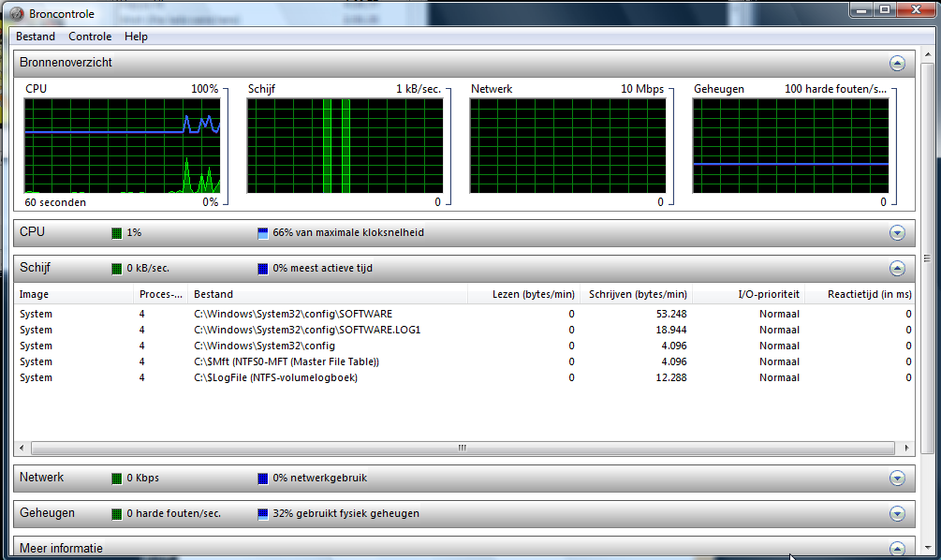Maximize the Broncontrole window
Screen dimensions: 941x560
[885, 9]
